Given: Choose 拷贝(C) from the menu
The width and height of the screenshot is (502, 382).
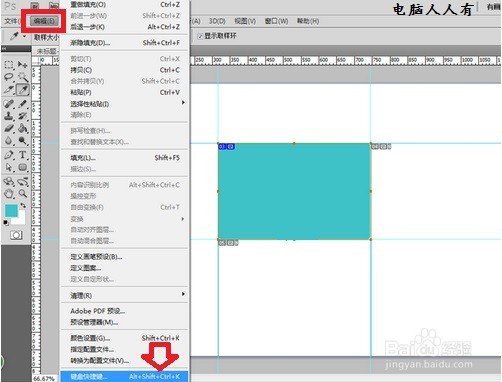Looking at the screenshot, I should click(124, 70).
